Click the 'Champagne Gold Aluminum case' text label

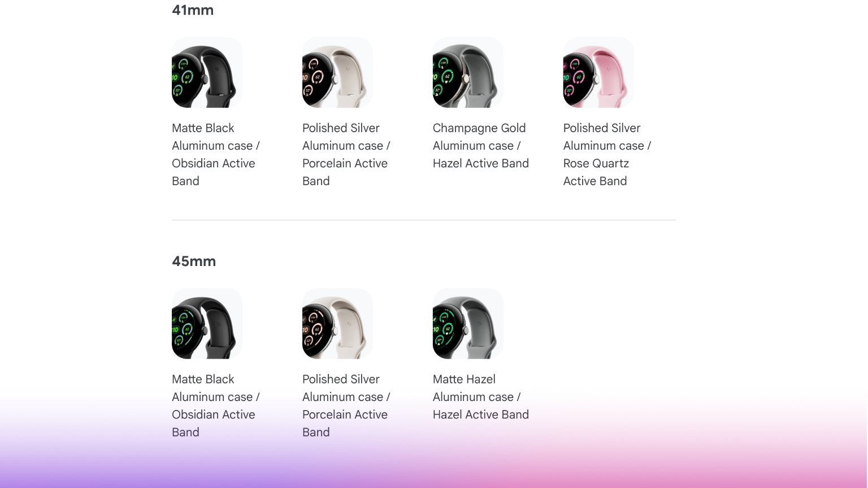click(479, 137)
